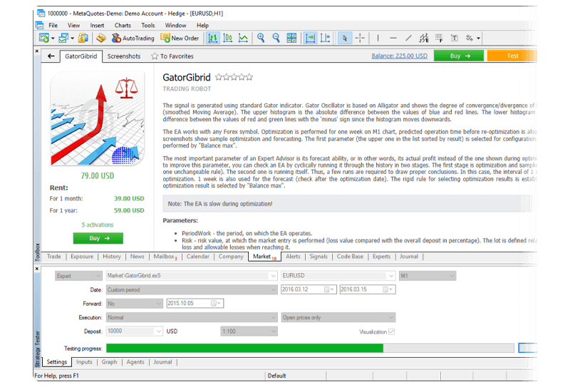Click the Market Watch coins icon

pos(83,38)
